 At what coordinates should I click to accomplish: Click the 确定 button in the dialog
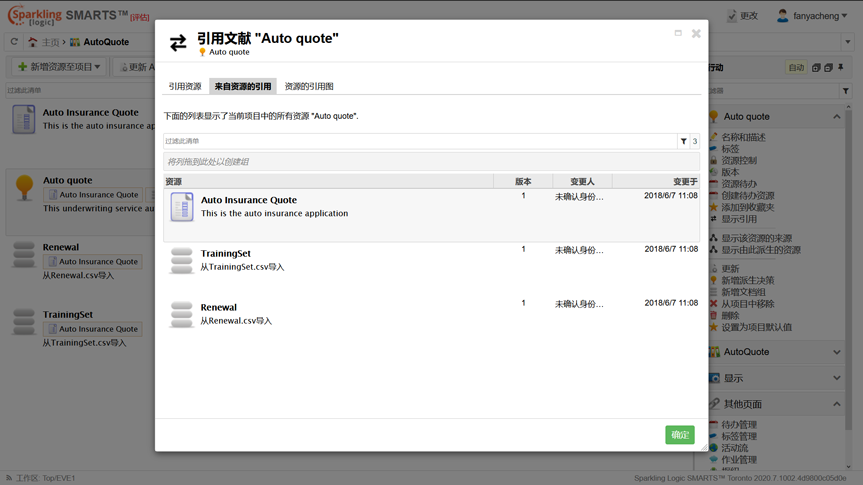tap(680, 435)
